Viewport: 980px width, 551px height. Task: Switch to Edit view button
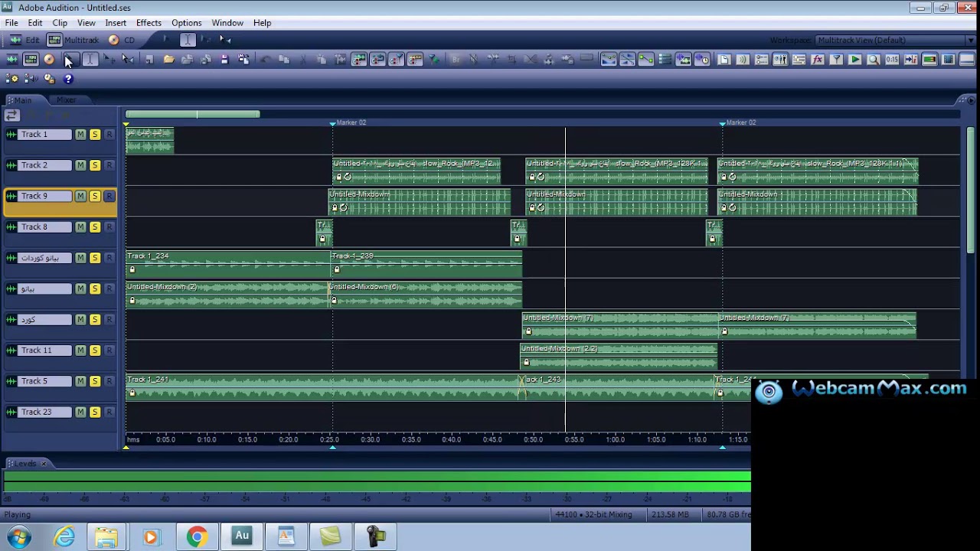click(25, 40)
